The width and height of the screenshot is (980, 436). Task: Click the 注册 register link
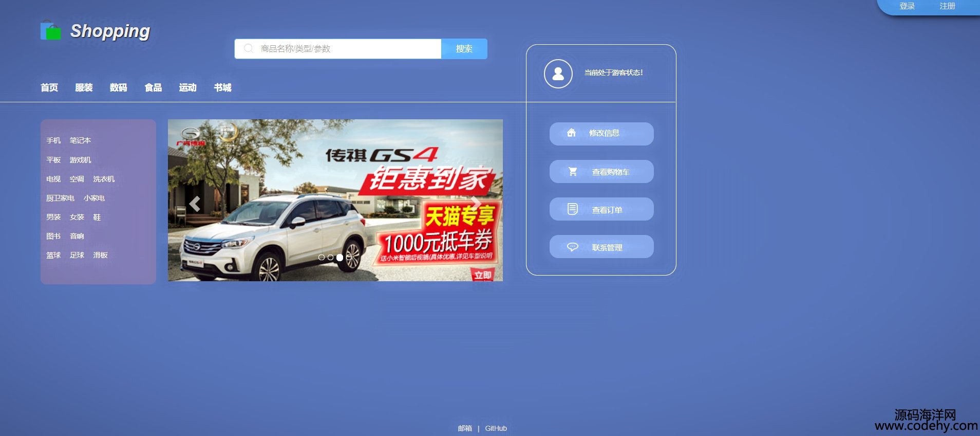click(x=947, y=6)
